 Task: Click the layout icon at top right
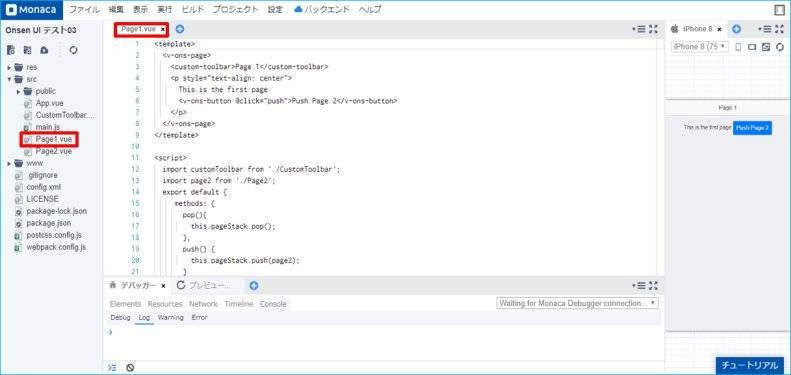pyautogui.click(x=779, y=10)
